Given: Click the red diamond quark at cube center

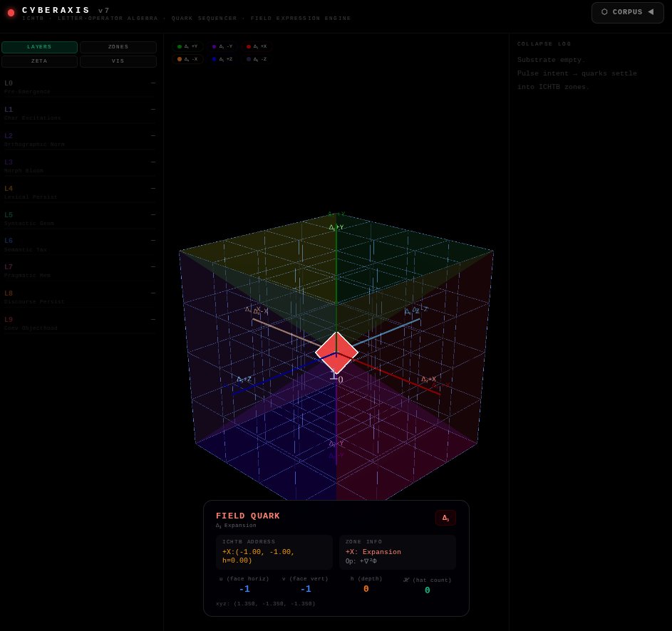Looking at the screenshot, I should (336, 353).
